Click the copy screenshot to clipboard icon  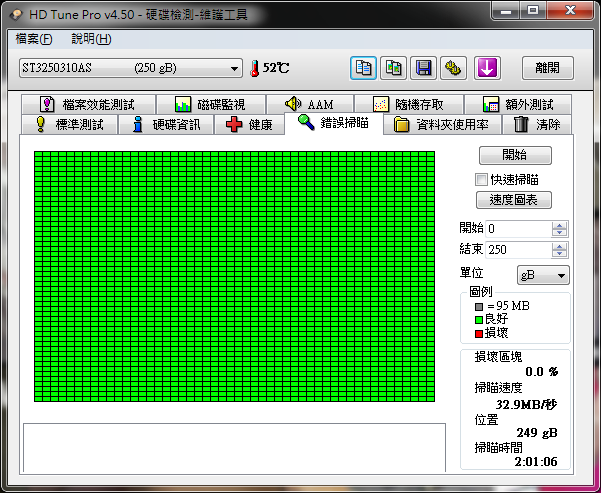(393, 68)
